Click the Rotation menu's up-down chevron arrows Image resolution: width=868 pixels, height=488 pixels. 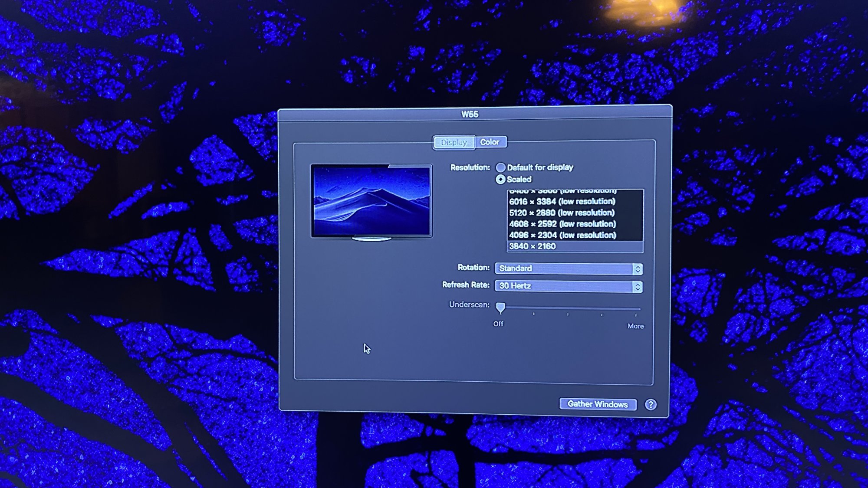(x=637, y=269)
